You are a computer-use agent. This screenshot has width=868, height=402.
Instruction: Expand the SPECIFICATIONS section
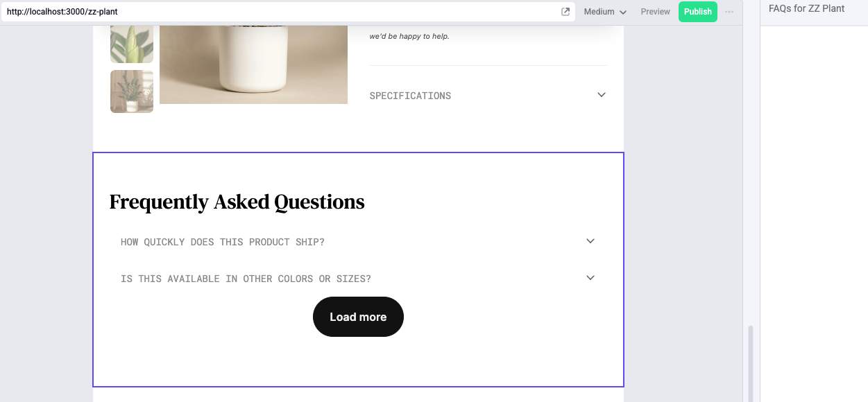pos(410,95)
